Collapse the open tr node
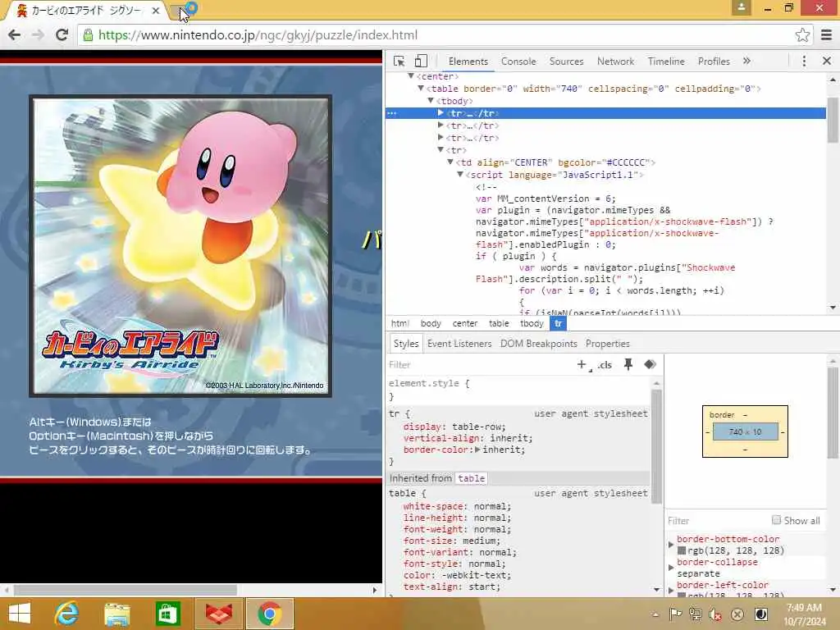 click(x=441, y=150)
